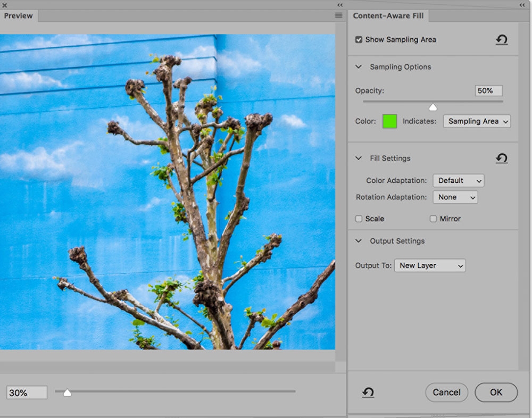Select the Content-Aware Fill tab
The height and width of the screenshot is (418, 532).
(388, 16)
